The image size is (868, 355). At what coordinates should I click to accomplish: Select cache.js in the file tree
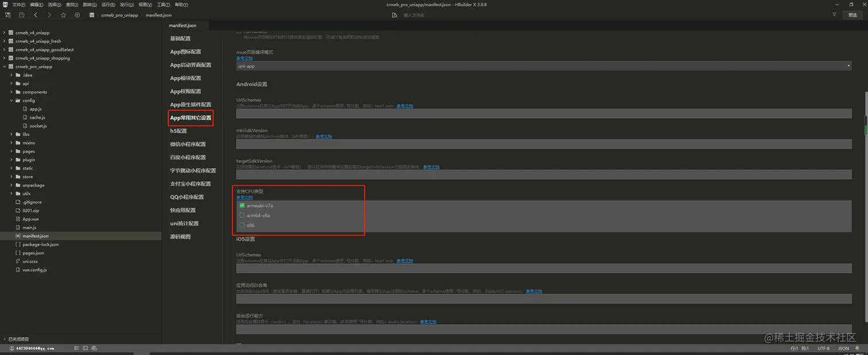[x=37, y=117]
